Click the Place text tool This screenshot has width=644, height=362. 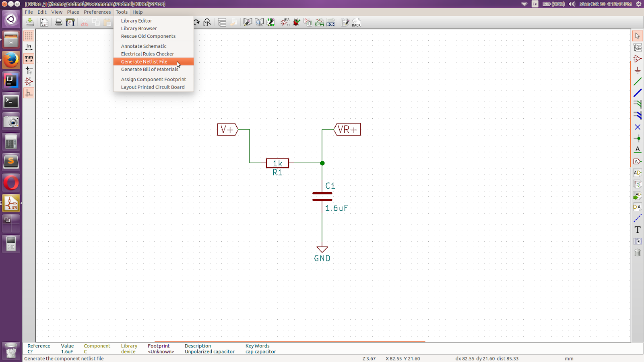[x=638, y=230]
